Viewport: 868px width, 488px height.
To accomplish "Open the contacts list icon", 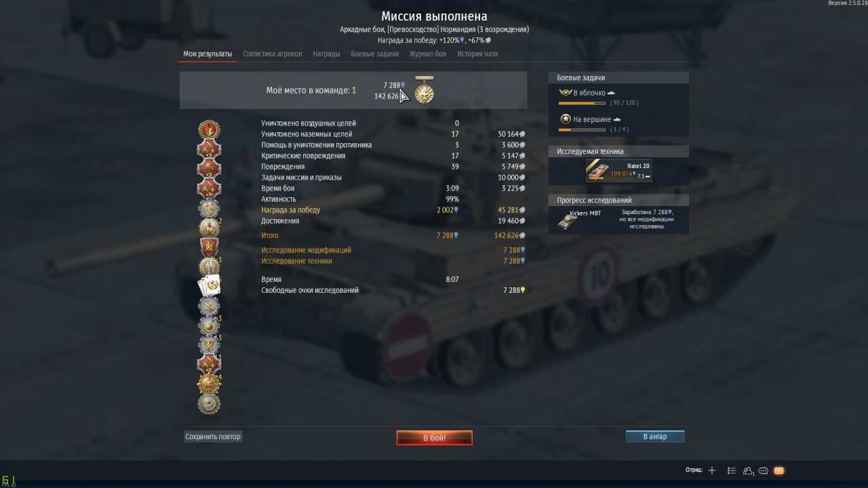I will (x=732, y=470).
